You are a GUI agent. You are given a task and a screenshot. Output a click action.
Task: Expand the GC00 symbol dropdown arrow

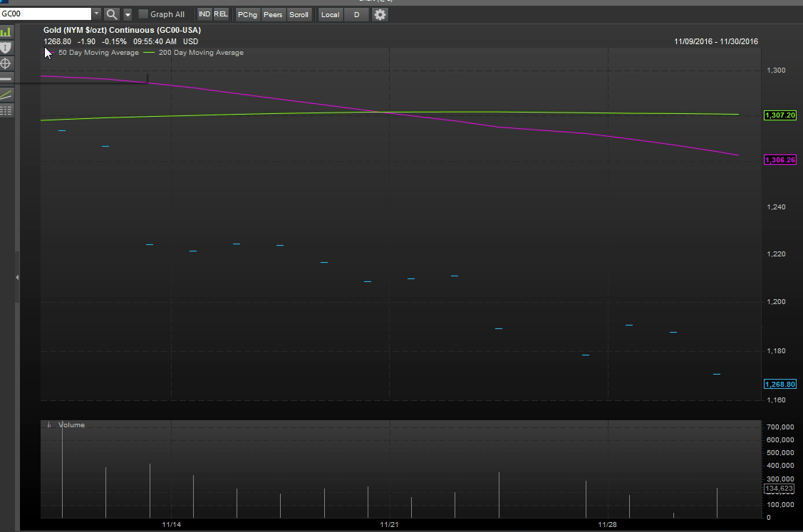click(x=96, y=14)
